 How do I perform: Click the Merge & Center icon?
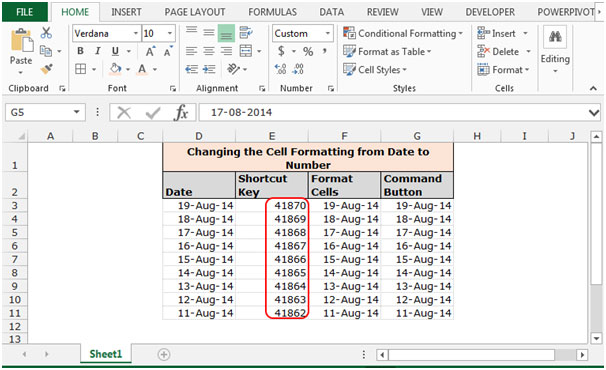(246, 51)
